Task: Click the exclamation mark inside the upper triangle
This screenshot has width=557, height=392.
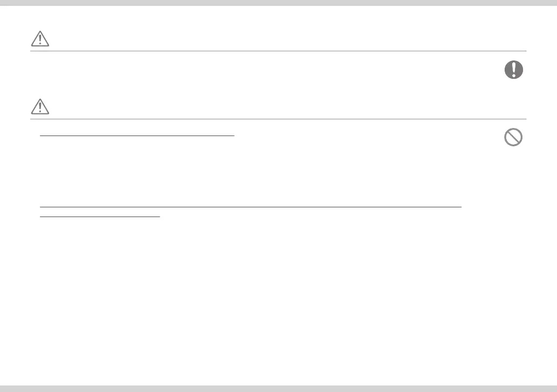Action: [40, 39]
